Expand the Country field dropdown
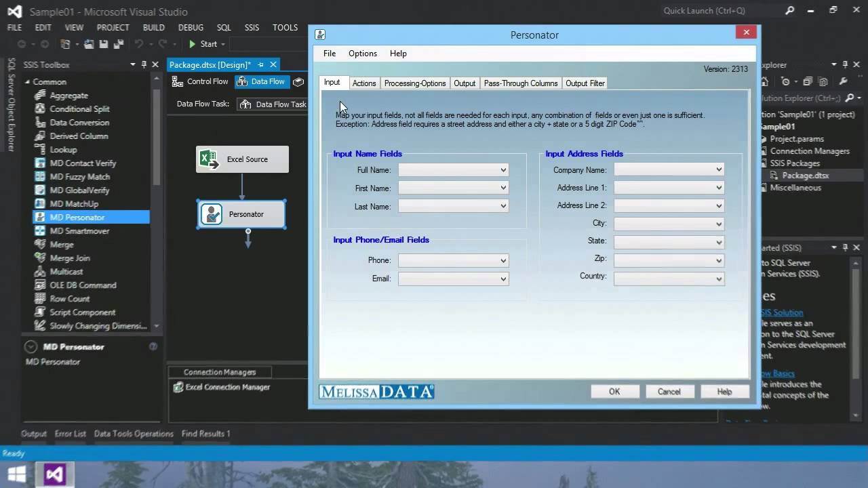 (x=669, y=279)
